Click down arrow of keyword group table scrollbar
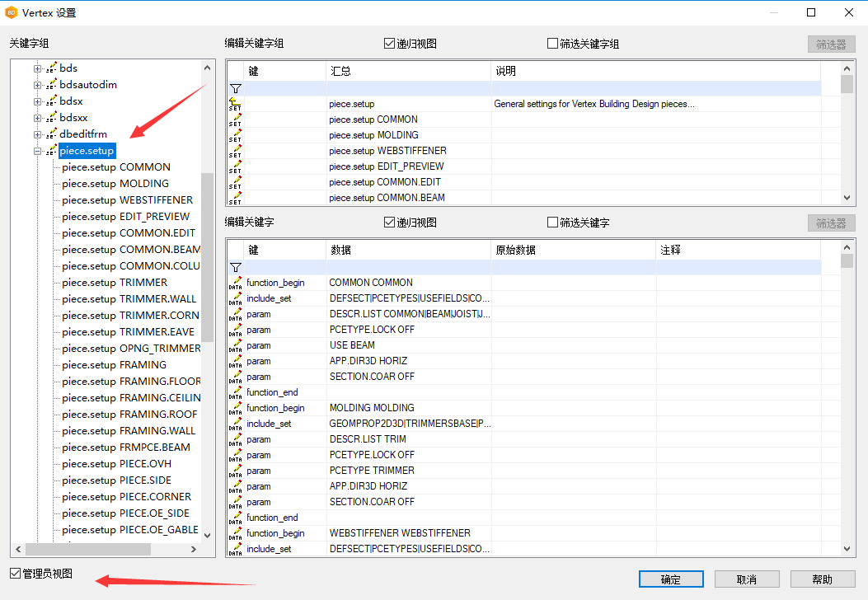Viewport: 868px width, 600px height. coord(847,198)
